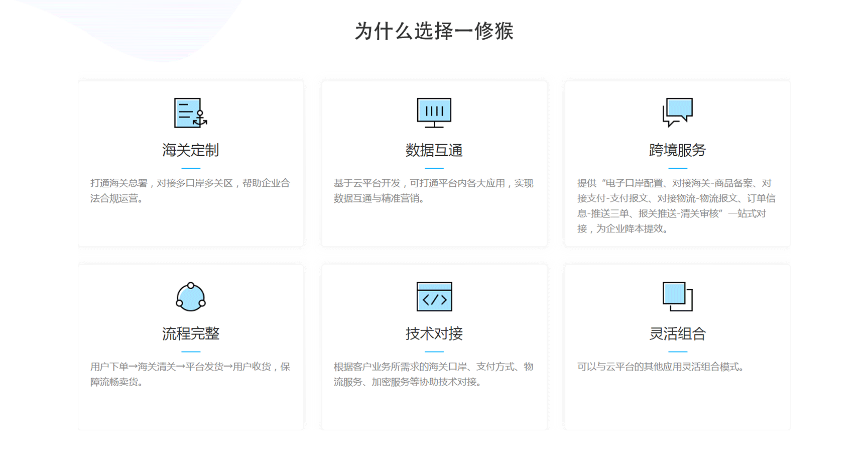Select the 技术对接 card title
868x464 pixels.
click(x=434, y=333)
